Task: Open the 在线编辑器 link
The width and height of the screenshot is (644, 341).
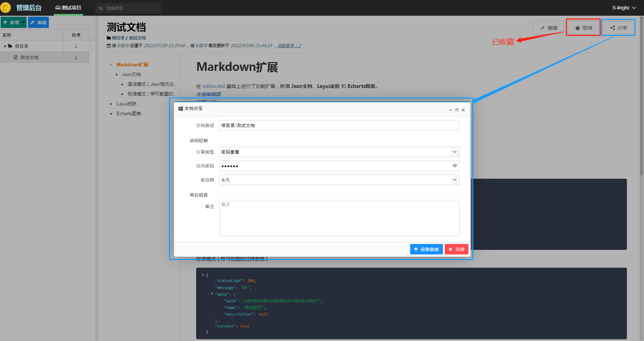Action: click(x=209, y=94)
